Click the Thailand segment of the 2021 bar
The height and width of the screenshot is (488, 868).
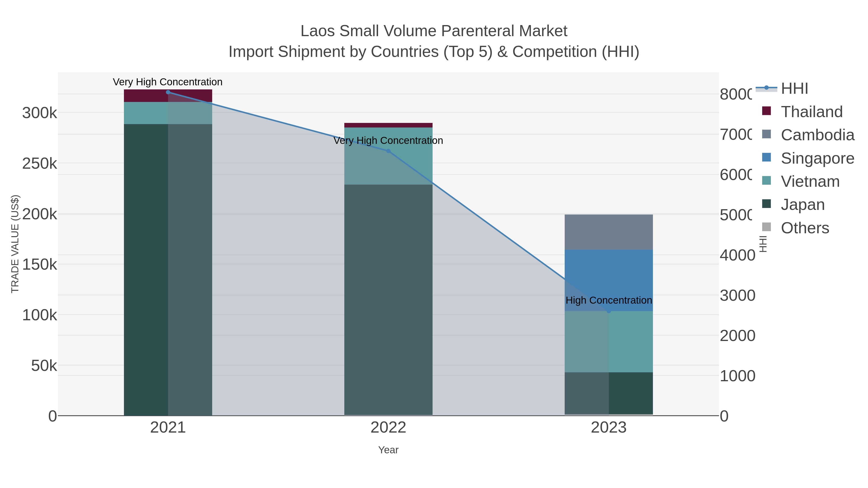(x=168, y=96)
